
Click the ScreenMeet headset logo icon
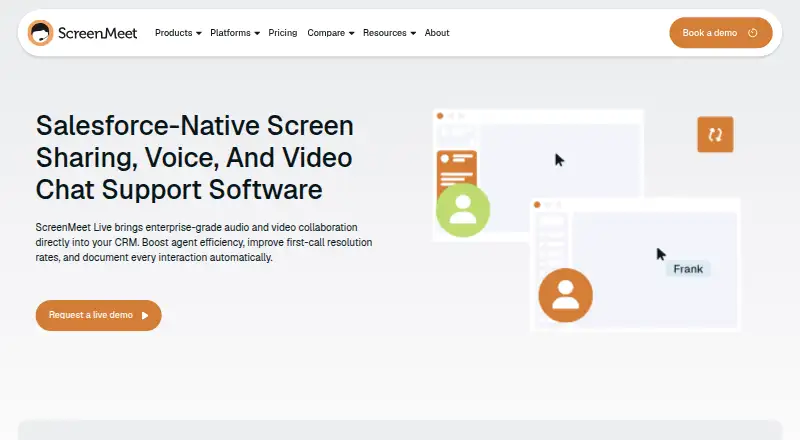40,33
